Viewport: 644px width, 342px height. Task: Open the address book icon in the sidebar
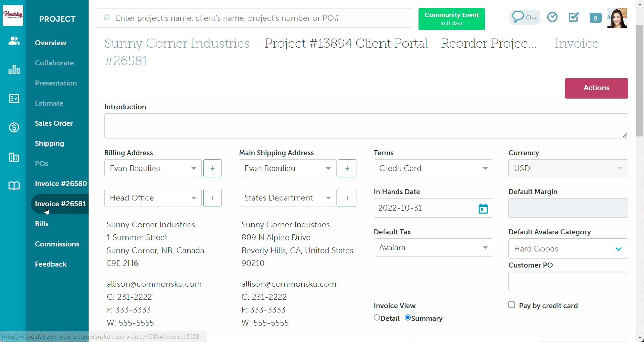13,186
